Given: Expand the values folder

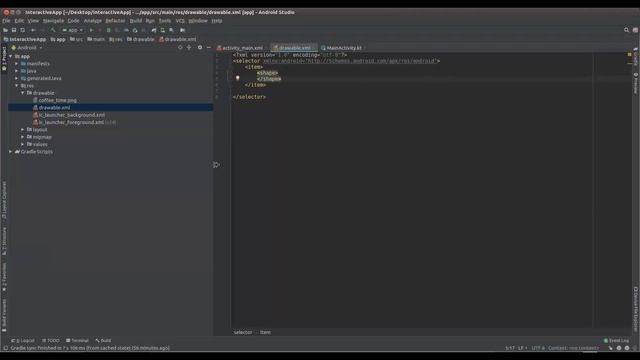Looking at the screenshot, I should 23,144.
